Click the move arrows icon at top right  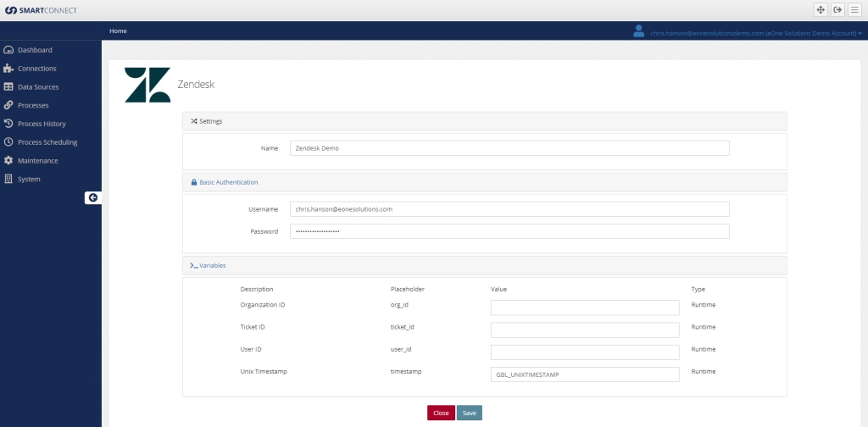[821, 10]
